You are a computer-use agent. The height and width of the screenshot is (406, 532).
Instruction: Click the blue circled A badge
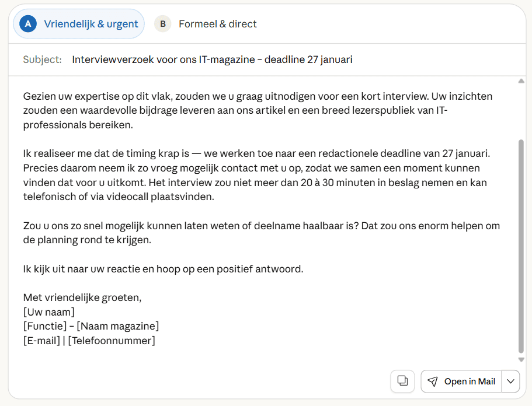[x=28, y=24]
